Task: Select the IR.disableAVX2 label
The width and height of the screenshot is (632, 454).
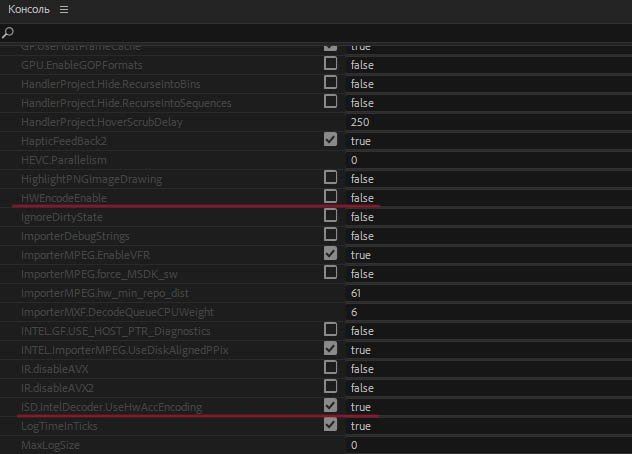Action: coord(58,388)
